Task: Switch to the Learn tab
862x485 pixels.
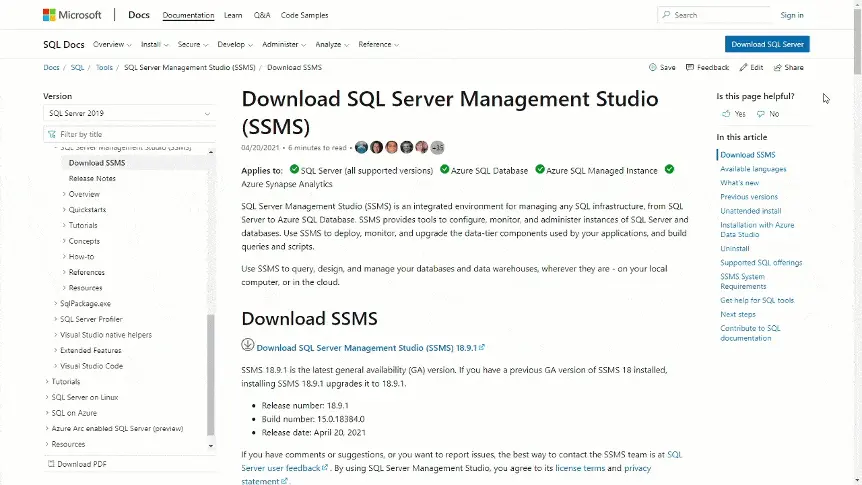Action: point(233,16)
